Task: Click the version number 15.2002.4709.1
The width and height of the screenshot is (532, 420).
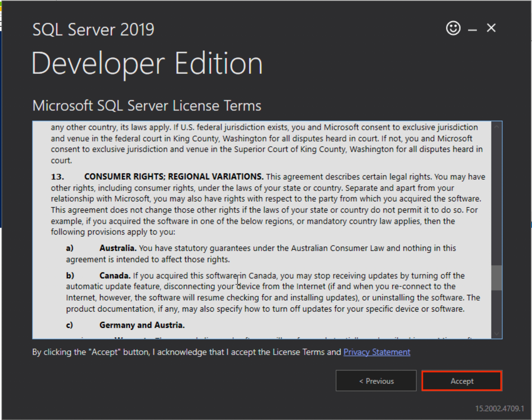Action: [x=499, y=409]
